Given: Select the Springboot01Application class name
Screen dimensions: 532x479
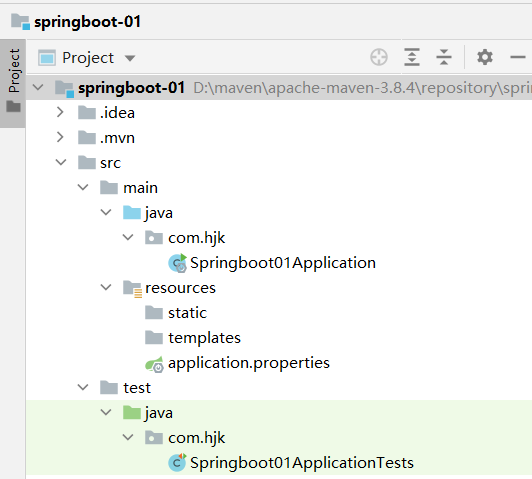Looking at the screenshot, I should (283, 263).
